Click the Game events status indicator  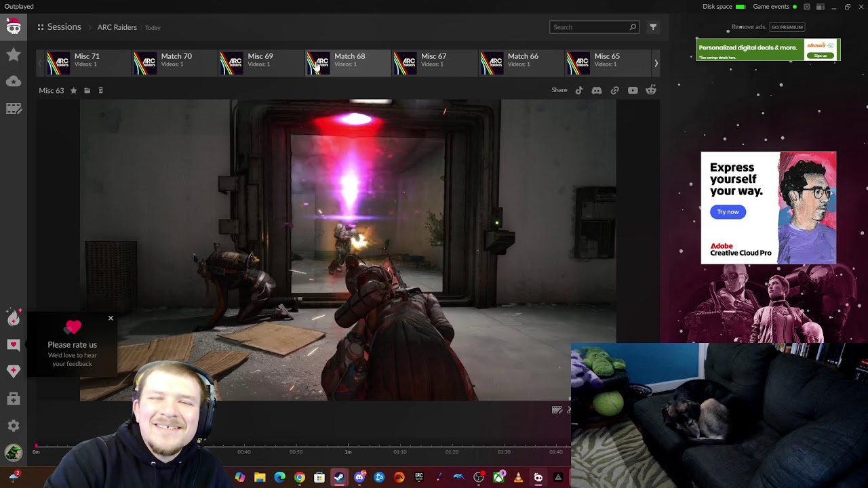coord(775,7)
